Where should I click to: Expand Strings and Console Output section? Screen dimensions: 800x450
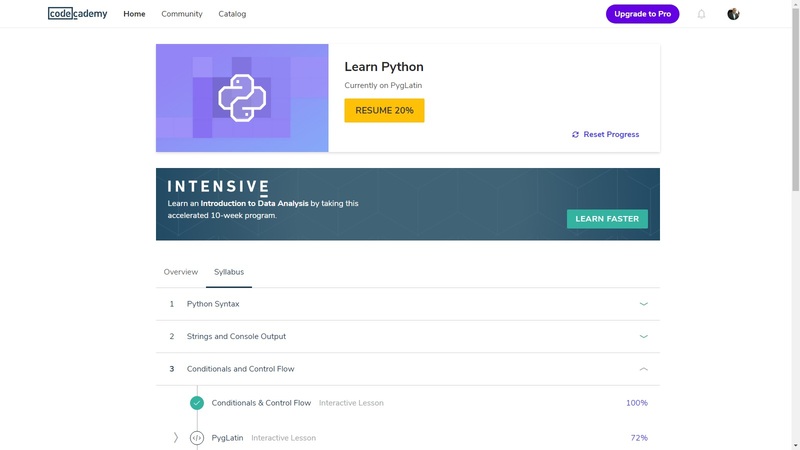643,337
